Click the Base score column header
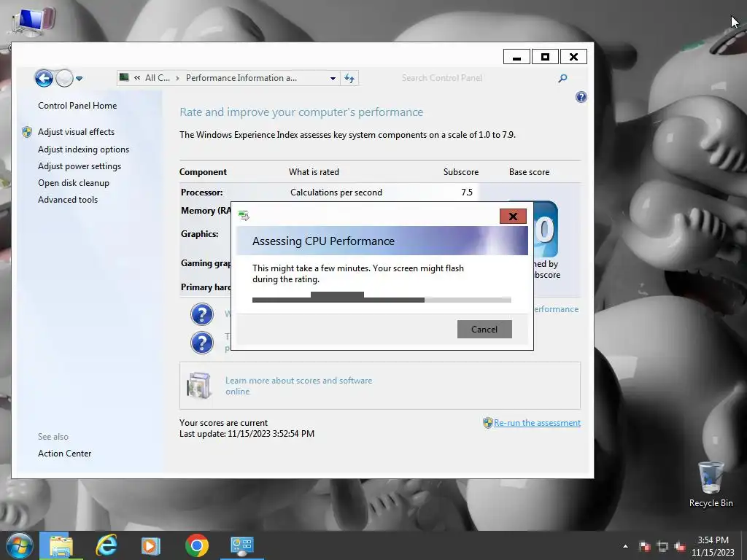This screenshot has height=560, width=747. pyautogui.click(x=529, y=172)
